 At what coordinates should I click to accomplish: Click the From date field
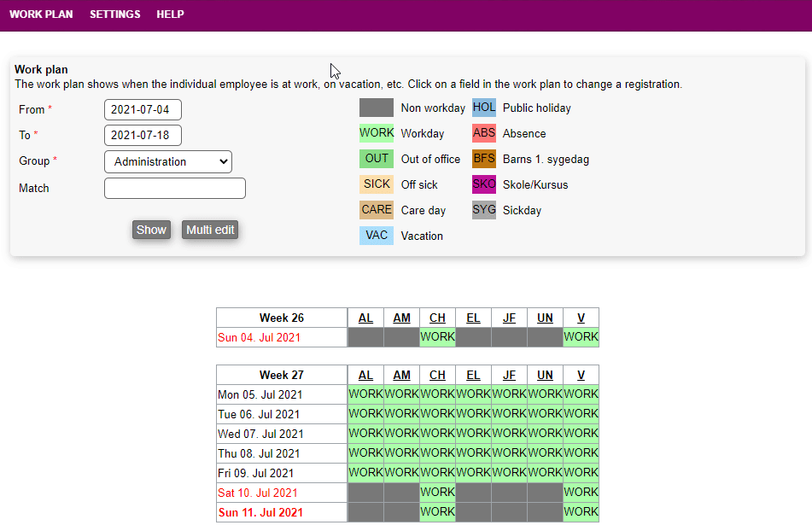143,110
